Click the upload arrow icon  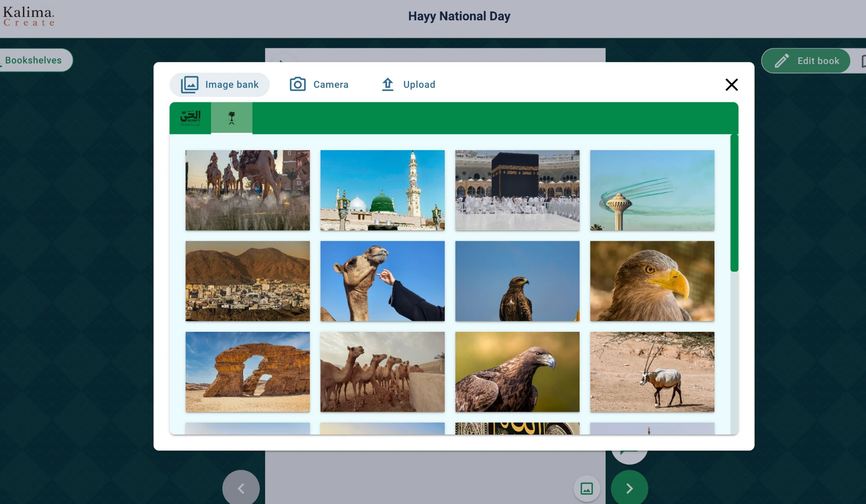(x=388, y=84)
